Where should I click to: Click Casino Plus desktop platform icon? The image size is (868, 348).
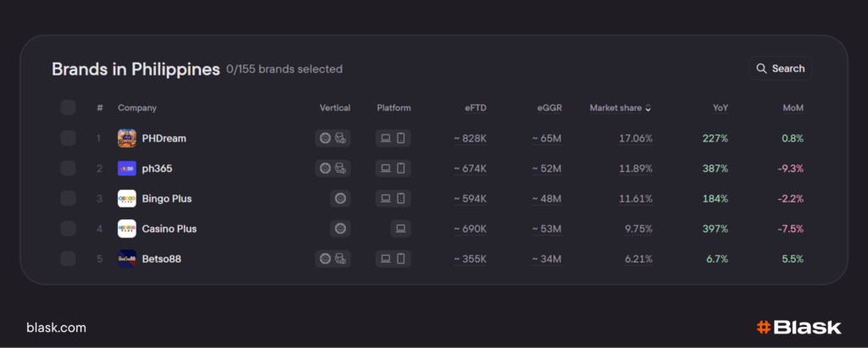tap(401, 229)
